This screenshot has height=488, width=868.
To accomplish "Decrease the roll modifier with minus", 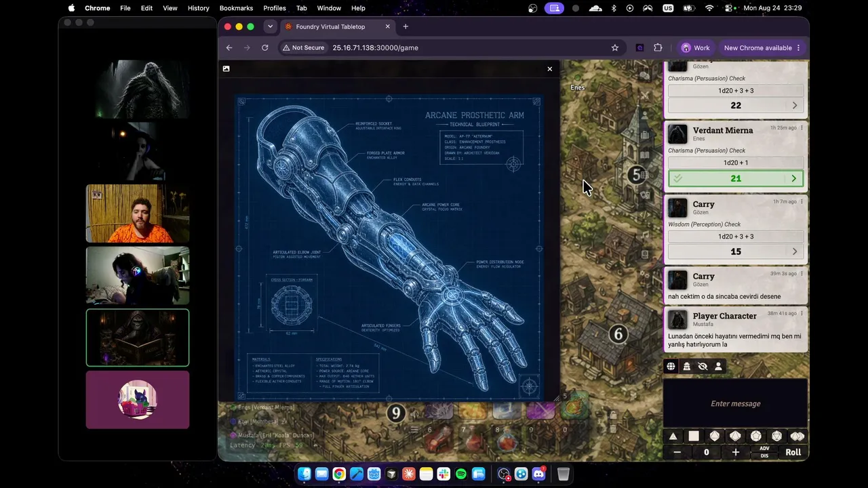I will point(677,452).
